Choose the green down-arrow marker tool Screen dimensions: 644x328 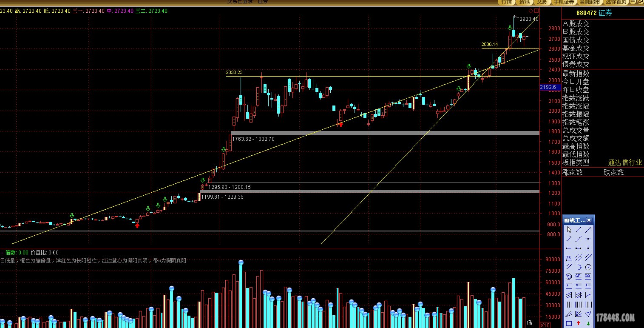click(x=588, y=323)
